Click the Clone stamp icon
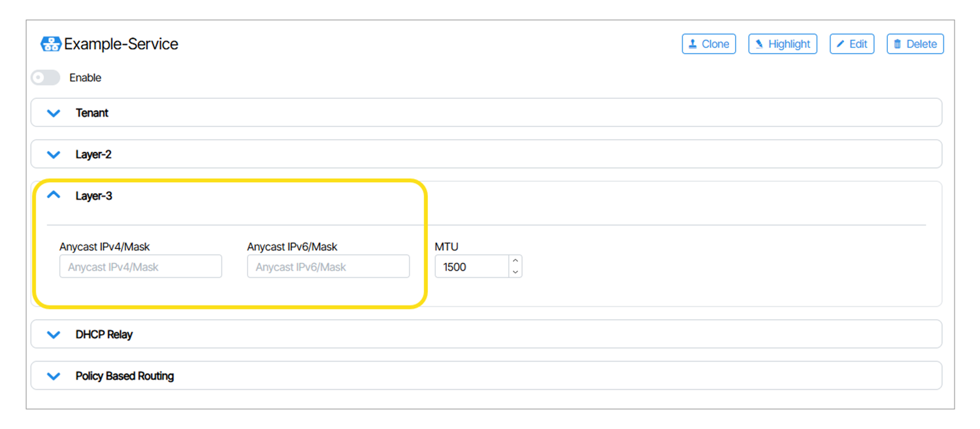980x429 pixels. (693, 44)
